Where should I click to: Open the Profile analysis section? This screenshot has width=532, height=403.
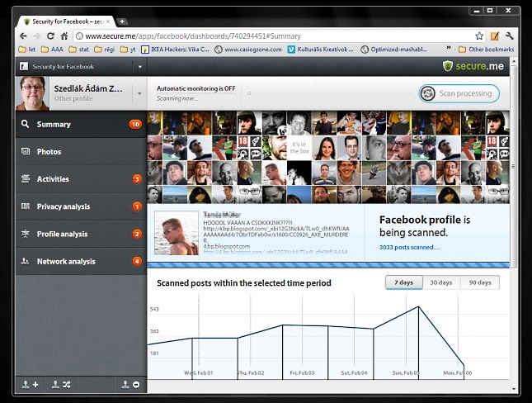[x=81, y=235]
